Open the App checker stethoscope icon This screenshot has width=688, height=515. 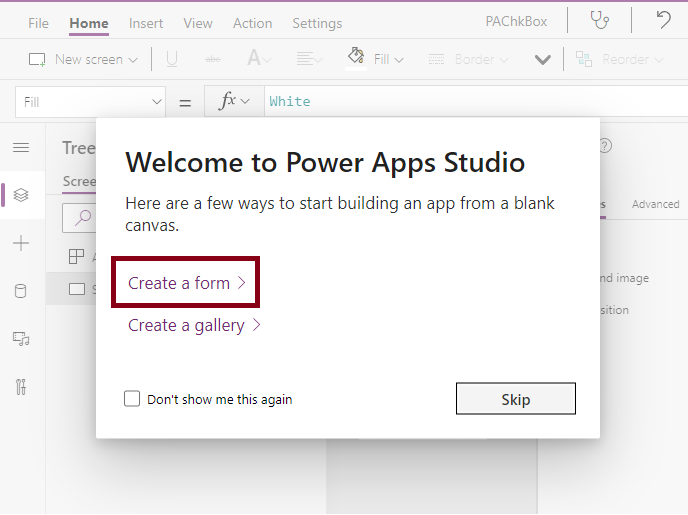(x=599, y=21)
